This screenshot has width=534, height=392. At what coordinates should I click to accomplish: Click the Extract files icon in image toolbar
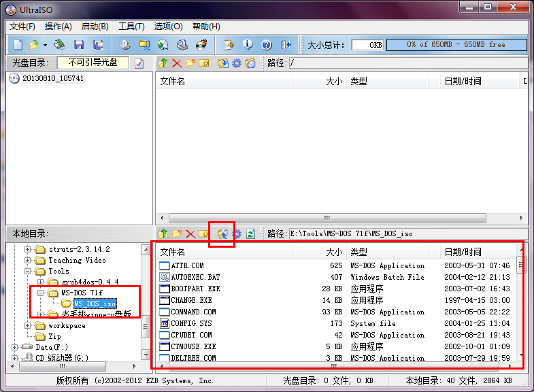223,63
